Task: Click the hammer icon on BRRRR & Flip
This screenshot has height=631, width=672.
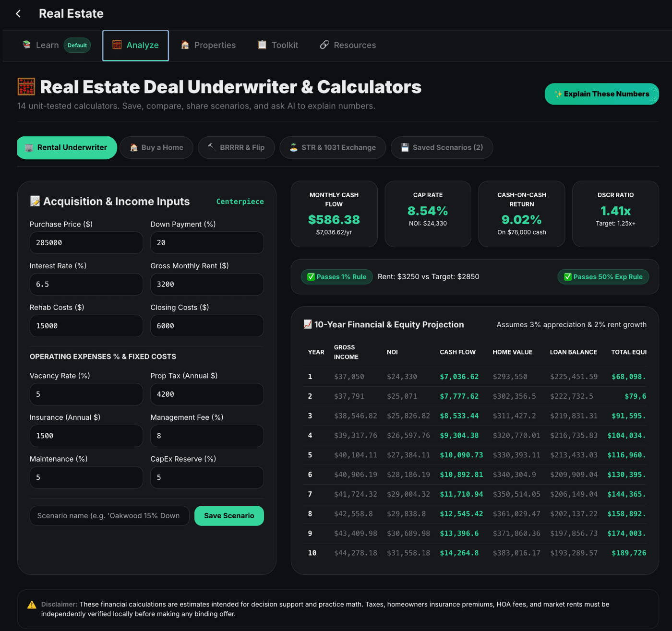Action: coord(212,147)
